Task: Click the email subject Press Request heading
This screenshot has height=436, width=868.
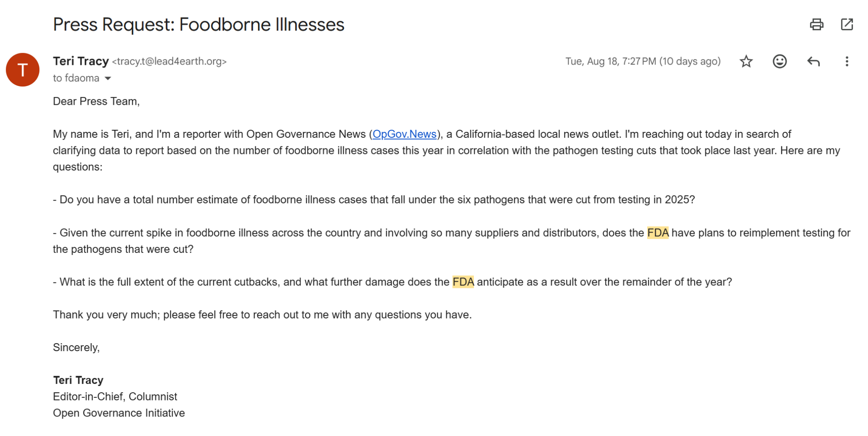Action: [198, 25]
